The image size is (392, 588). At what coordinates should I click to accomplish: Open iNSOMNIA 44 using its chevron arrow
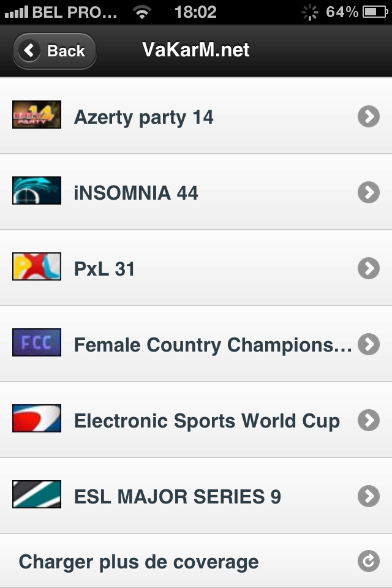(x=369, y=192)
